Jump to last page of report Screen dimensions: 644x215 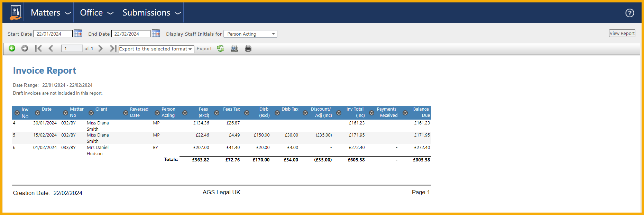113,48
